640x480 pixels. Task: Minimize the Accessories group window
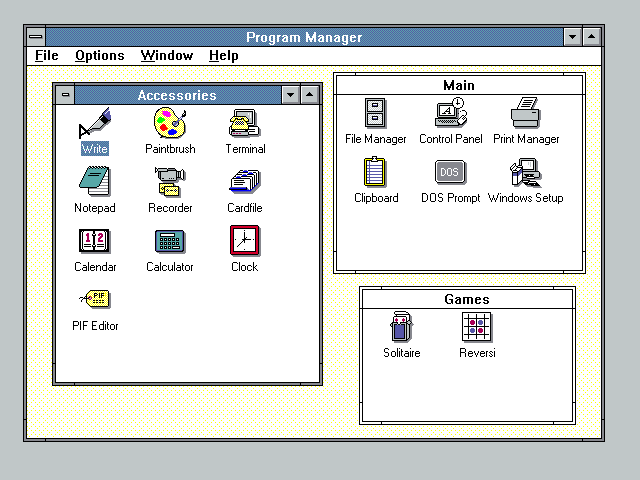[291, 95]
